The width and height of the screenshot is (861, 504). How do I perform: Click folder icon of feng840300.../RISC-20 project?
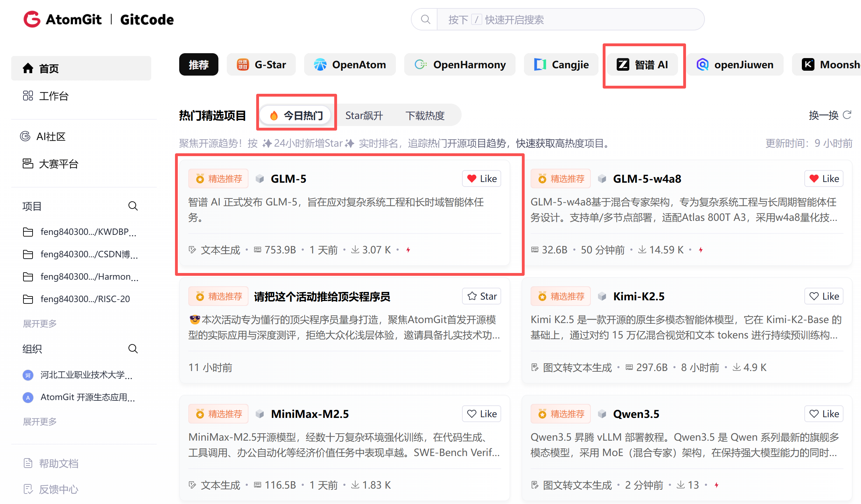click(28, 299)
